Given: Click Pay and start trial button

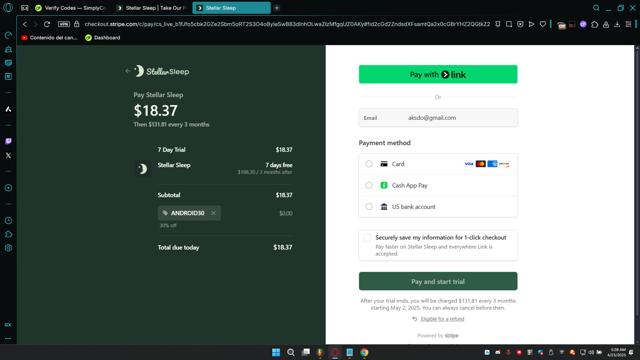Looking at the screenshot, I should [x=438, y=281].
